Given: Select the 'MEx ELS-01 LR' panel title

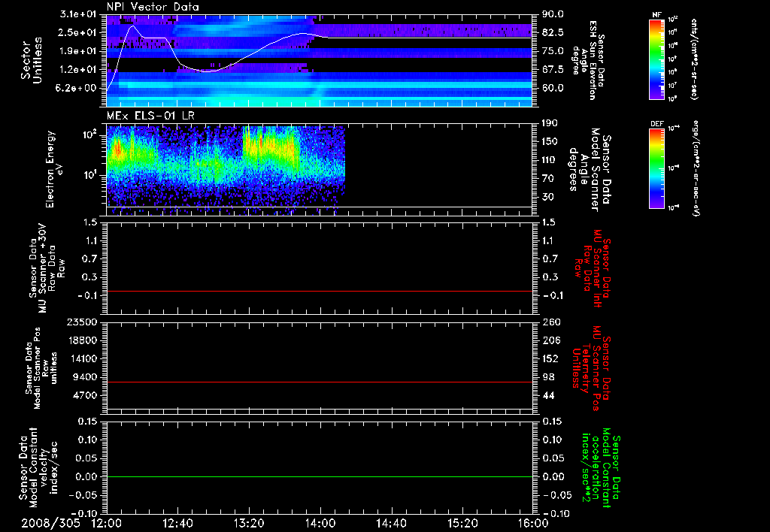Looking at the screenshot, I should coord(150,116).
